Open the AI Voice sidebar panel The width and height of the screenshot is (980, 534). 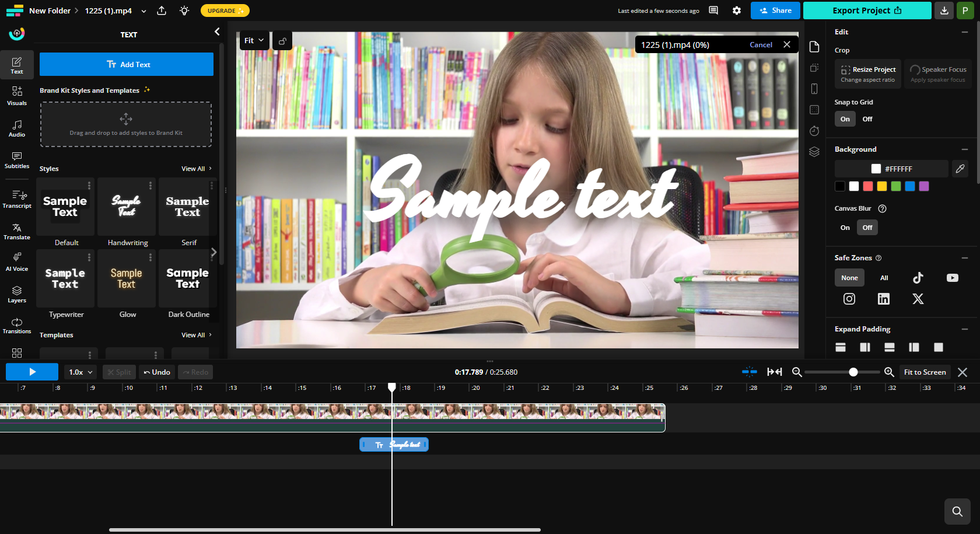(x=17, y=262)
